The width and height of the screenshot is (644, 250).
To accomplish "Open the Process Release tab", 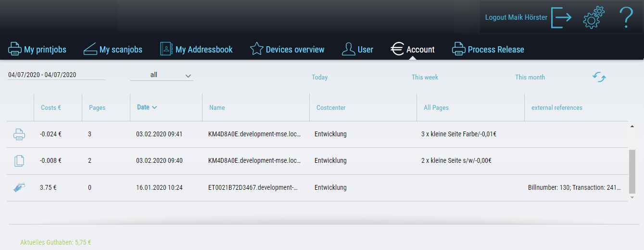I will (x=488, y=50).
